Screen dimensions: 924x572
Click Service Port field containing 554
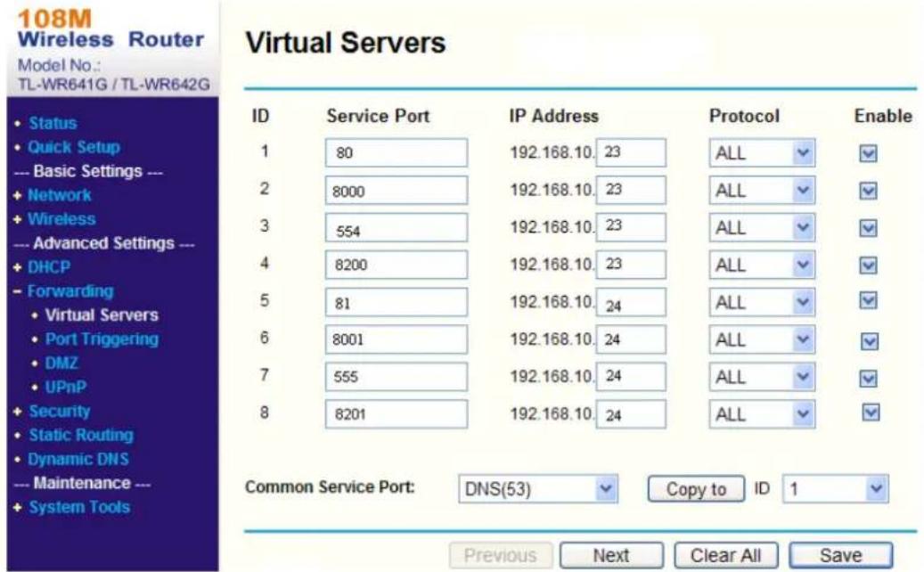click(396, 228)
